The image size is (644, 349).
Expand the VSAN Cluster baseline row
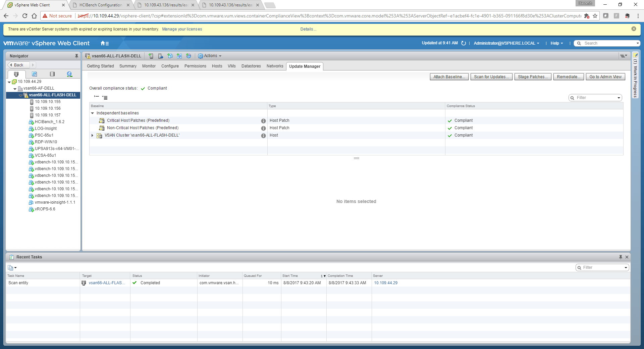coord(93,136)
